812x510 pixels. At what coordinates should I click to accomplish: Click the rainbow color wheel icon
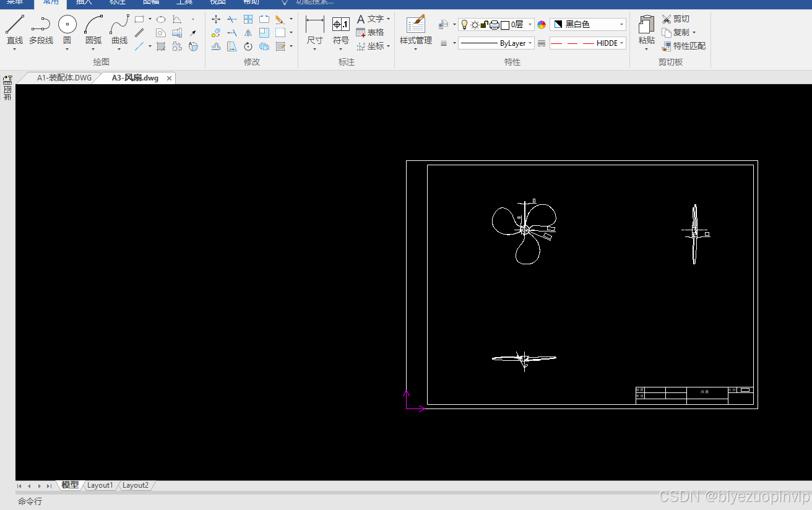pos(542,25)
